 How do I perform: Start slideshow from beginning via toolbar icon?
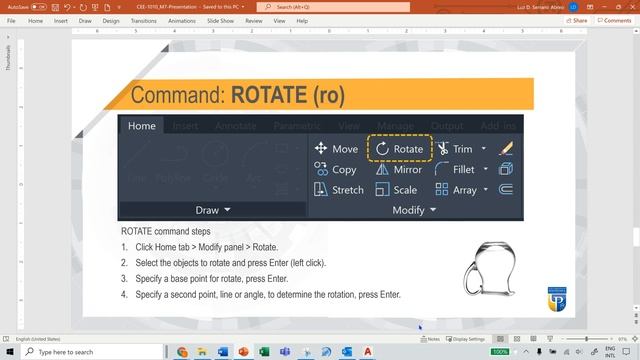[95, 7]
